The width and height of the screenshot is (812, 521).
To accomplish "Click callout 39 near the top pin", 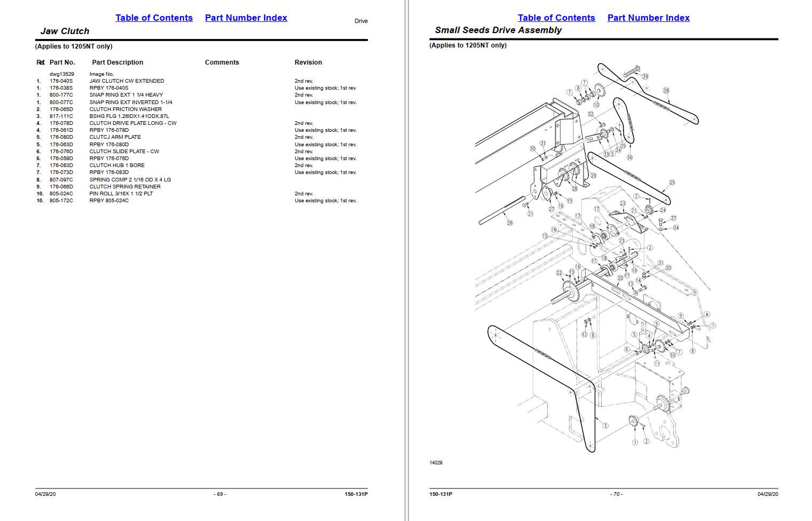I will (645, 77).
